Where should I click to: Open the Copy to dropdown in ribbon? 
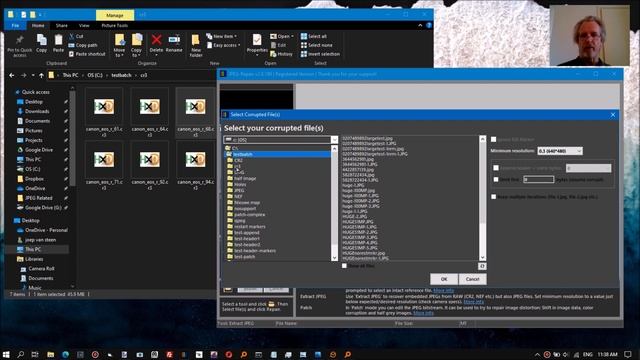(x=137, y=45)
